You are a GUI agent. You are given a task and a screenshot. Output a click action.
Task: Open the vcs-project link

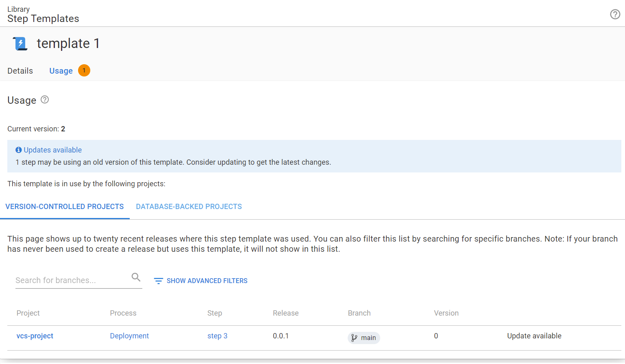[35, 336]
